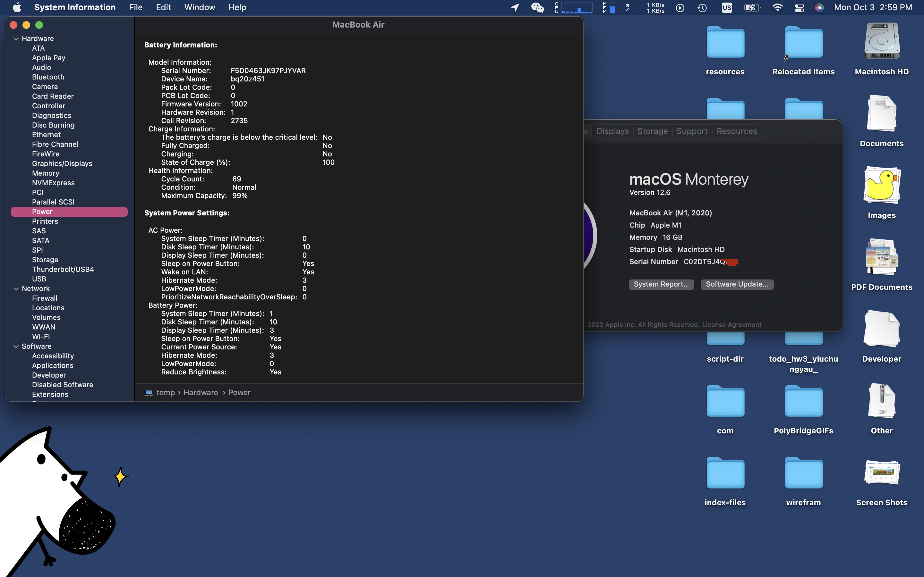924x577 pixels.
Task: Click the Siri icon in menu bar
Action: coord(819,8)
